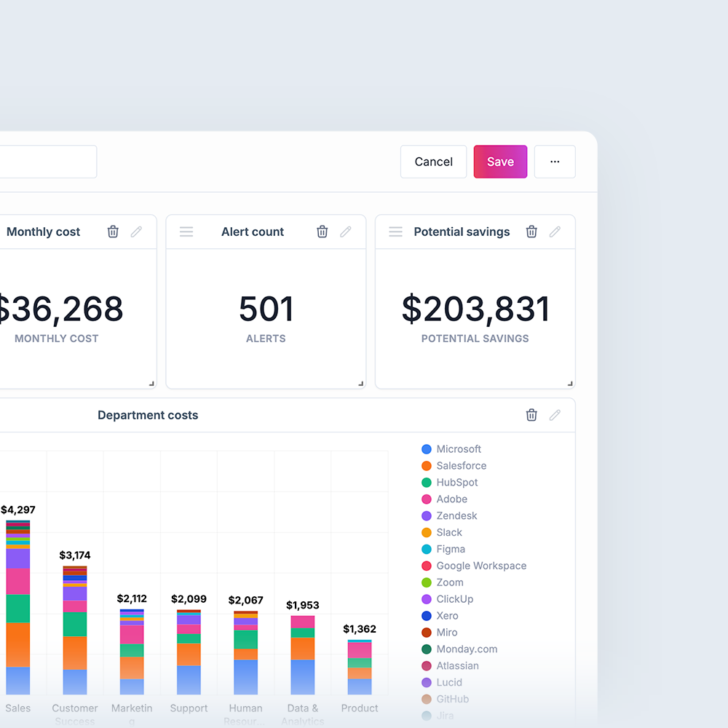The height and width of the screenshot is (728, 728).
Task: Click the $2,067 bar total label
Action: coord(245,601)
